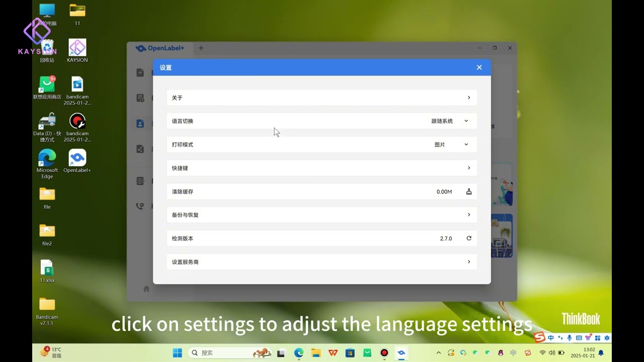Open Microsoft Store from the taskbar

[x=350, y=353]
